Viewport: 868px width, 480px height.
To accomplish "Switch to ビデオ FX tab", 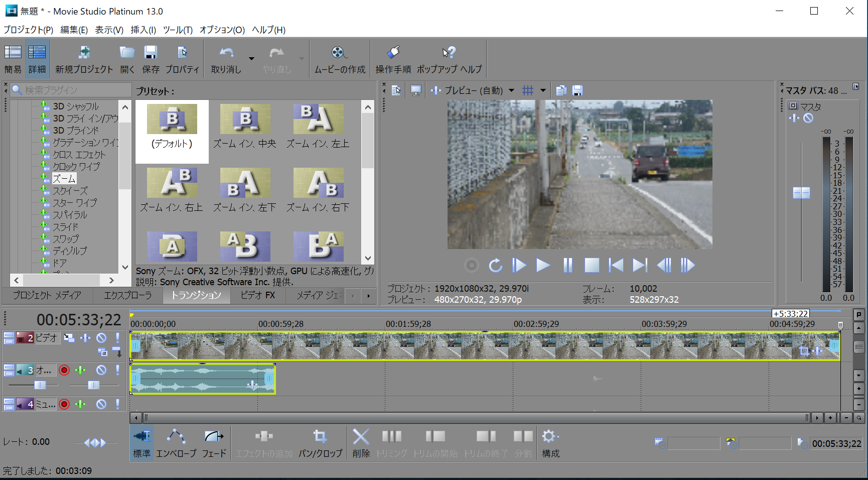I will (x=257, y=295).
